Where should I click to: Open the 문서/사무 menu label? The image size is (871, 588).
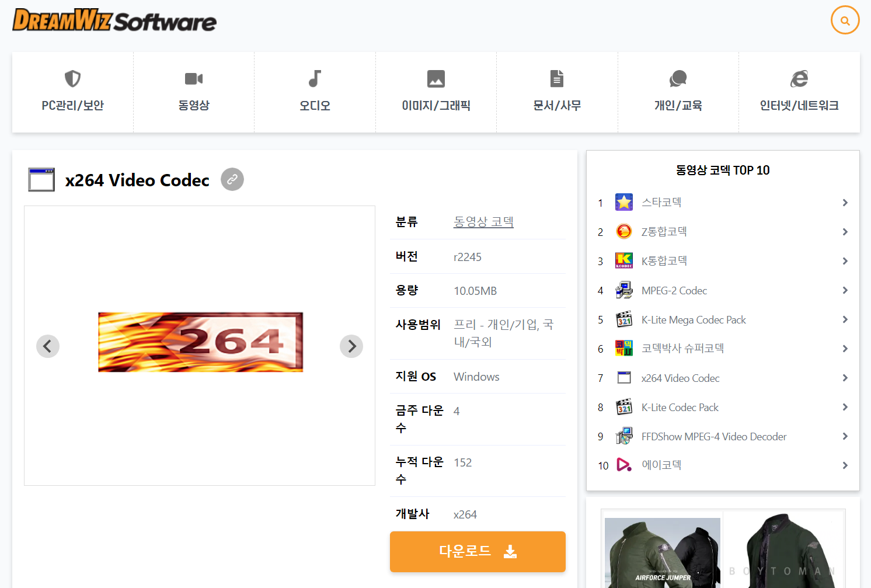click(x=557, y=106)
